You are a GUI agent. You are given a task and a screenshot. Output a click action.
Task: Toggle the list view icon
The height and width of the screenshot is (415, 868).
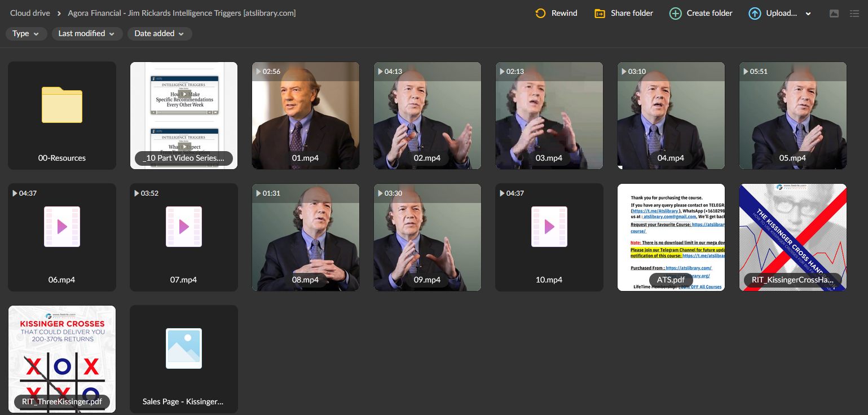[x=855, y=14]
